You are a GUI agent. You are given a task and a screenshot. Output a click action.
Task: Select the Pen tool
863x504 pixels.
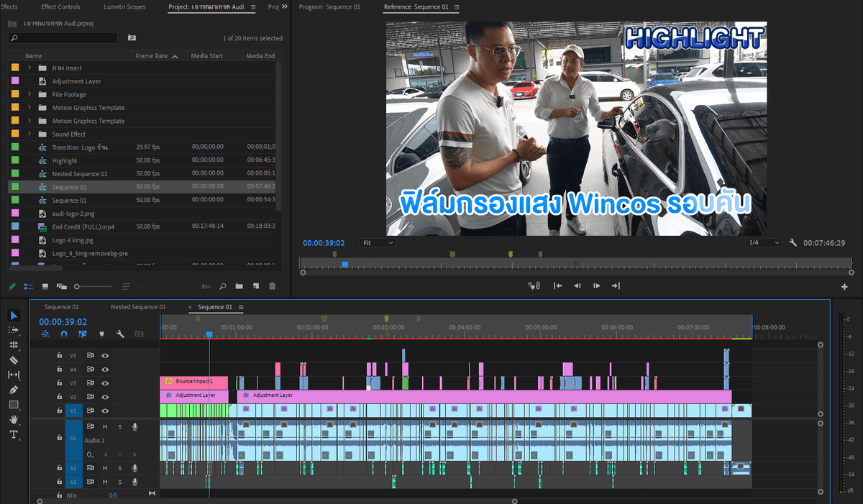[x=14, y=390]
